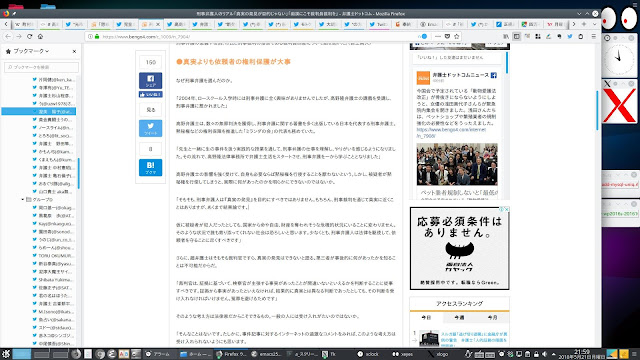
Task: Switch to the # code tab second from left
Action: 49,24
